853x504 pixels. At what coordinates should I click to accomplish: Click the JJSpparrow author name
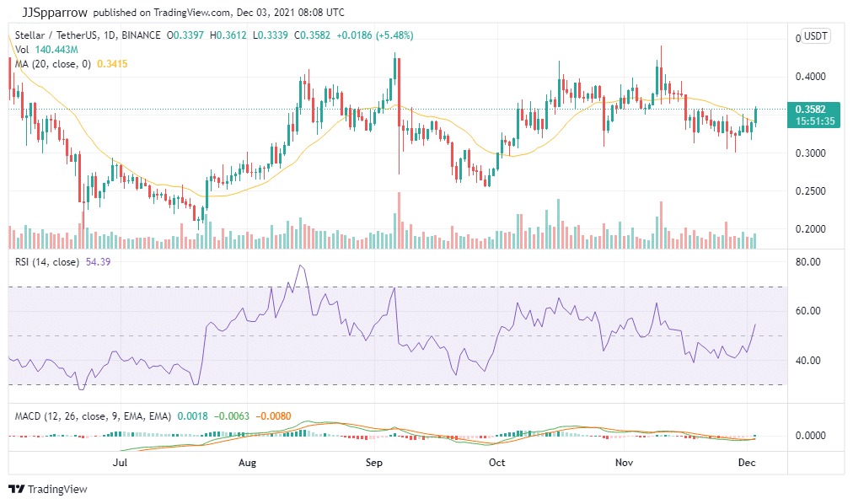[x=55, y=12]
